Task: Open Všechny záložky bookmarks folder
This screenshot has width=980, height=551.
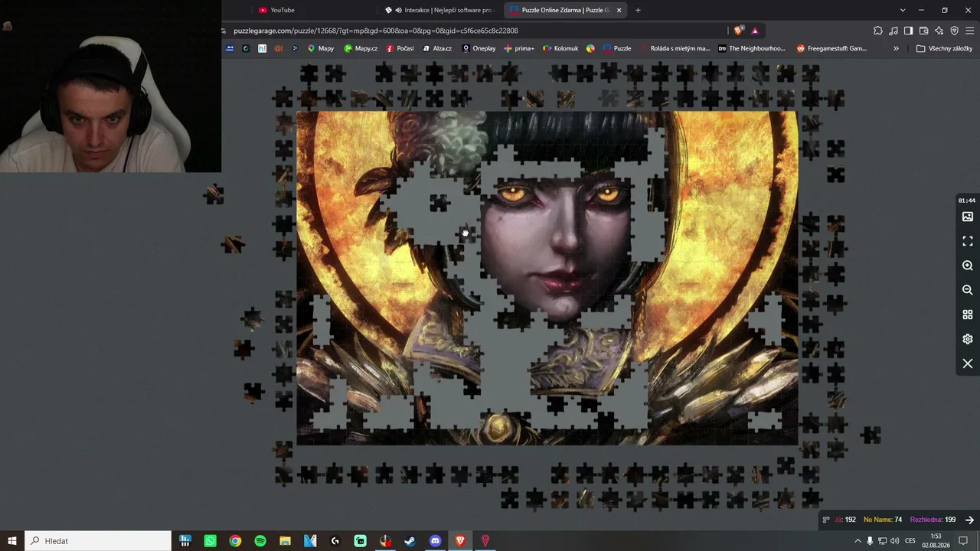Action: [x=944, y=48]
